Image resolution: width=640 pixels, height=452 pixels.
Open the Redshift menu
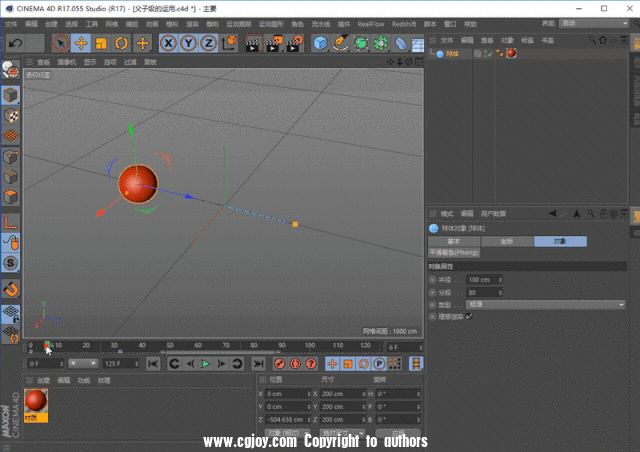click(x=404, y=24)
